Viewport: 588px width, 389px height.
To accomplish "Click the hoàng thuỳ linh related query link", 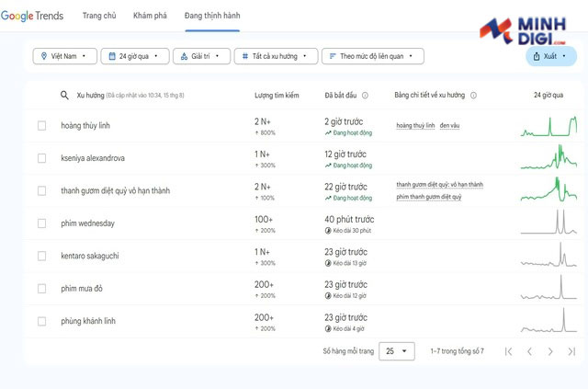I will click(x=415, y=125).
